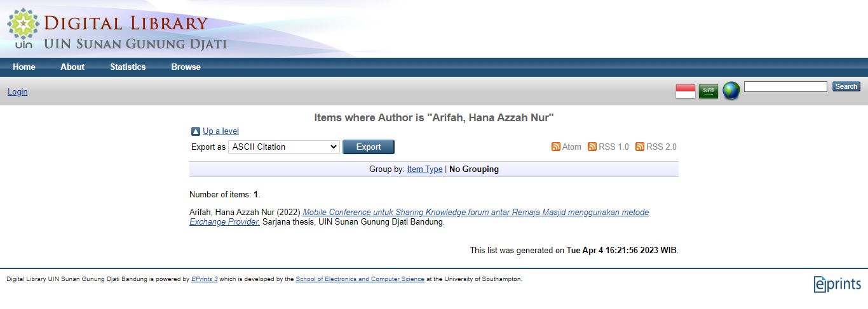Screen dimensions: 868x309
Task: Click the globe language icon
Action: 731,91
